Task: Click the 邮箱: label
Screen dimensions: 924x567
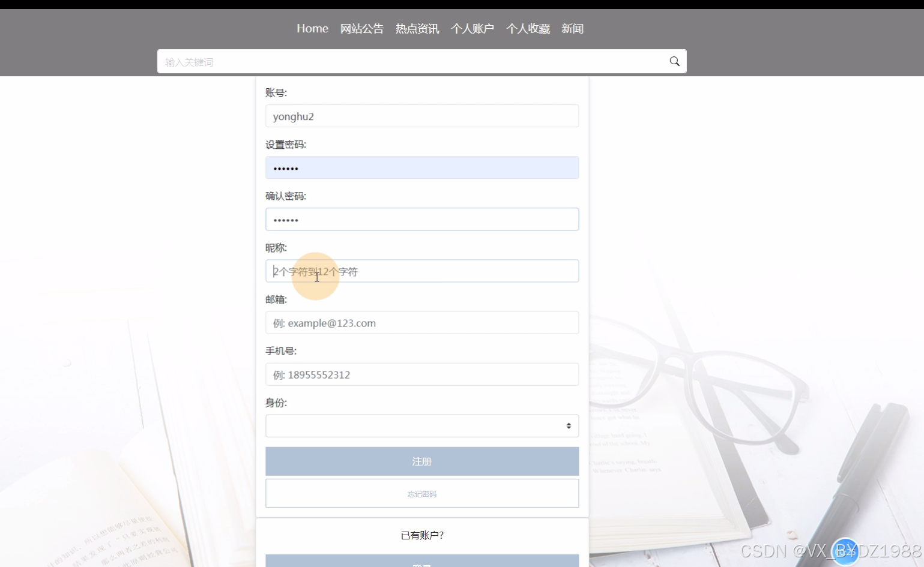Action: click(x=276, y=299)
